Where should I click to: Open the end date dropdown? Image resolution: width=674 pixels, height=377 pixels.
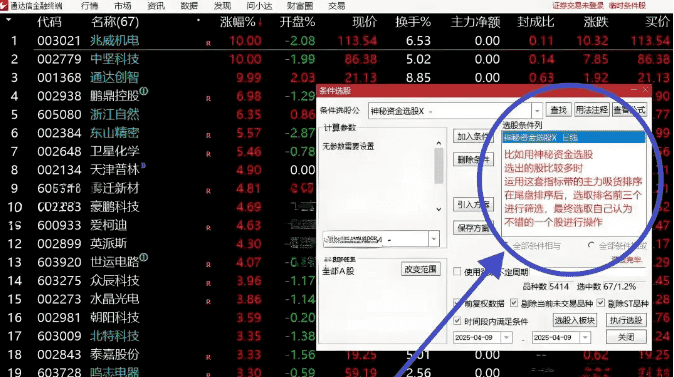point(585,337)
